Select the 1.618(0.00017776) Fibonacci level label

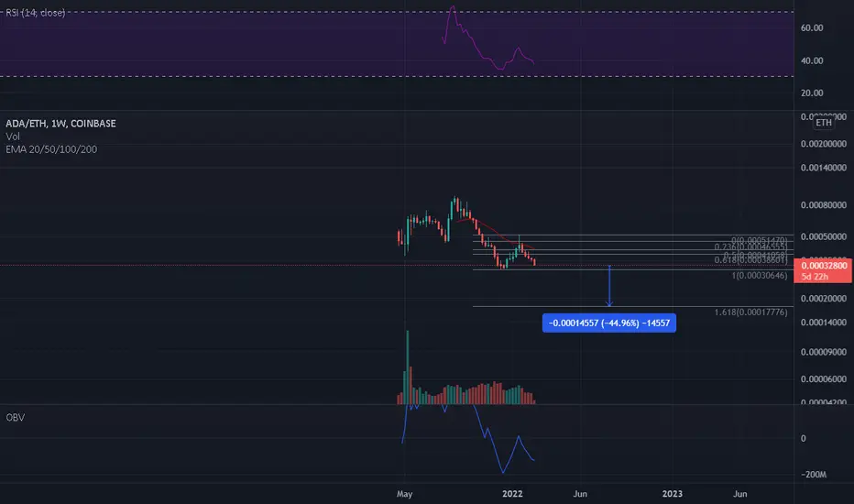pos(750,312)
